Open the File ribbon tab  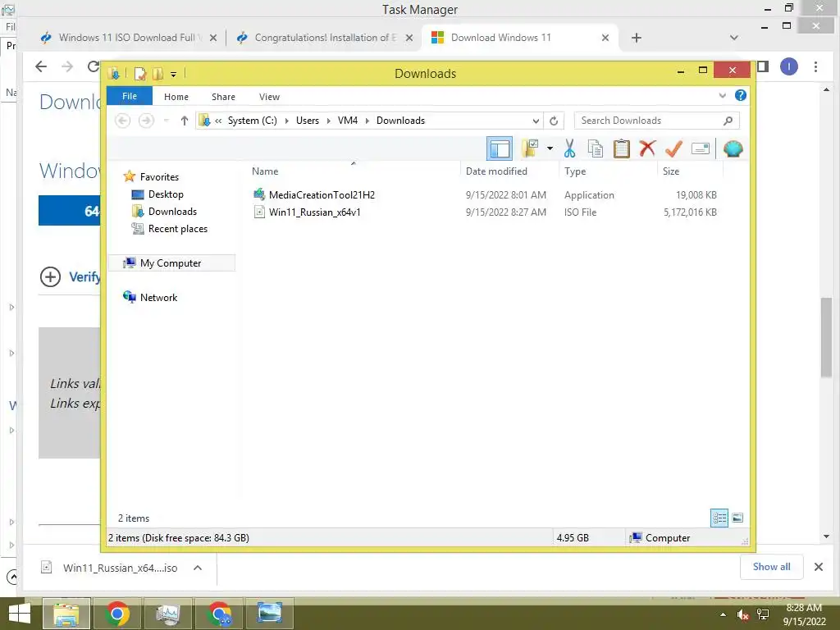point(130,96)
